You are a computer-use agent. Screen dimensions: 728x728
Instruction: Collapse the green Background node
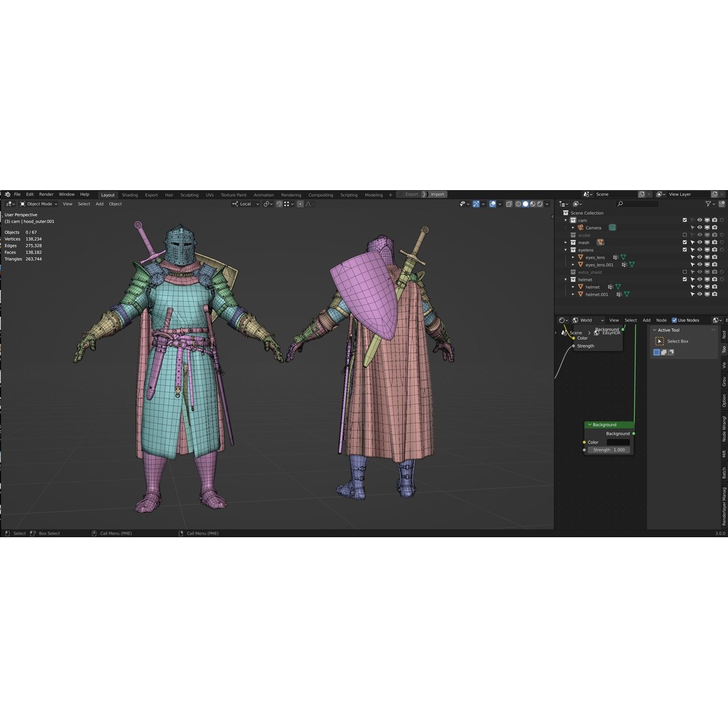tap(590, 425)
